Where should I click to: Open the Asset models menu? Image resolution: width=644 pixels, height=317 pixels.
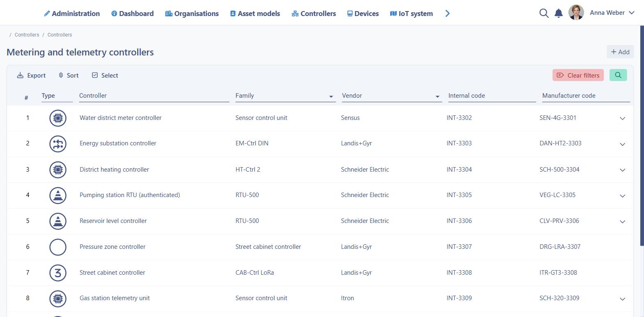tap(255, 14)
